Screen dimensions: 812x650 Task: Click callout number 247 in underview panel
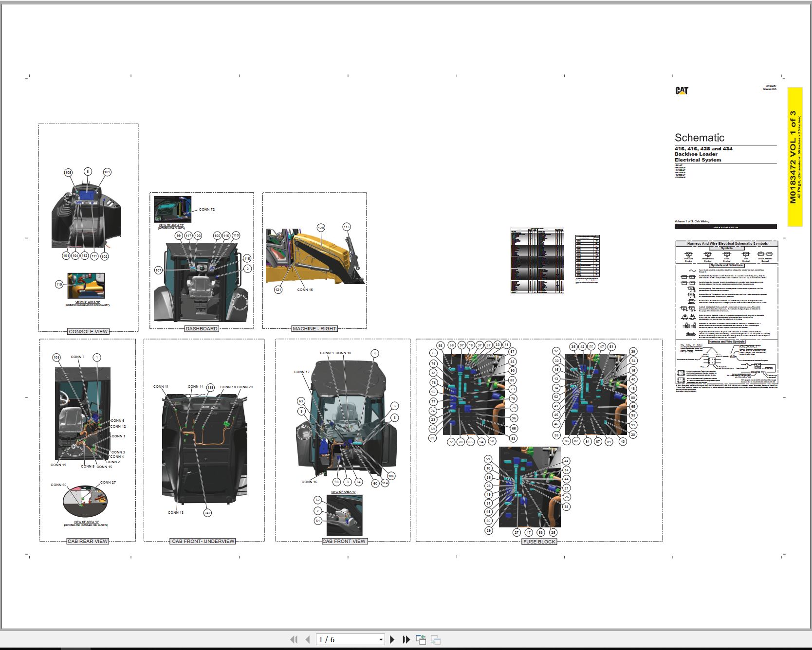[207, 513]
